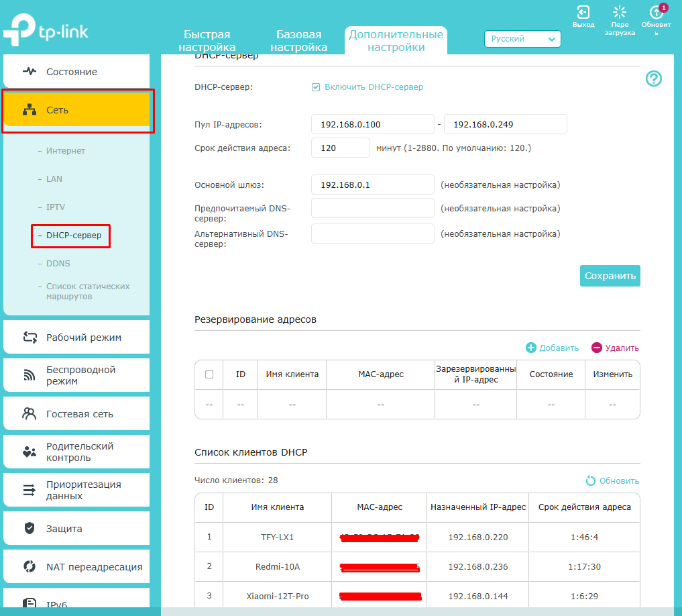Toggle the Включить DHCP-сервер checkbox
This screenshot has height=616, width=682.
(316, 87)
